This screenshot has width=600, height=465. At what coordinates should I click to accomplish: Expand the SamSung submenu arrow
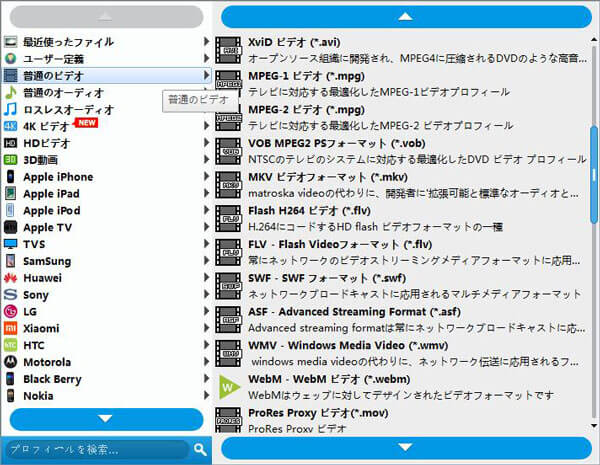pos(206,260)
